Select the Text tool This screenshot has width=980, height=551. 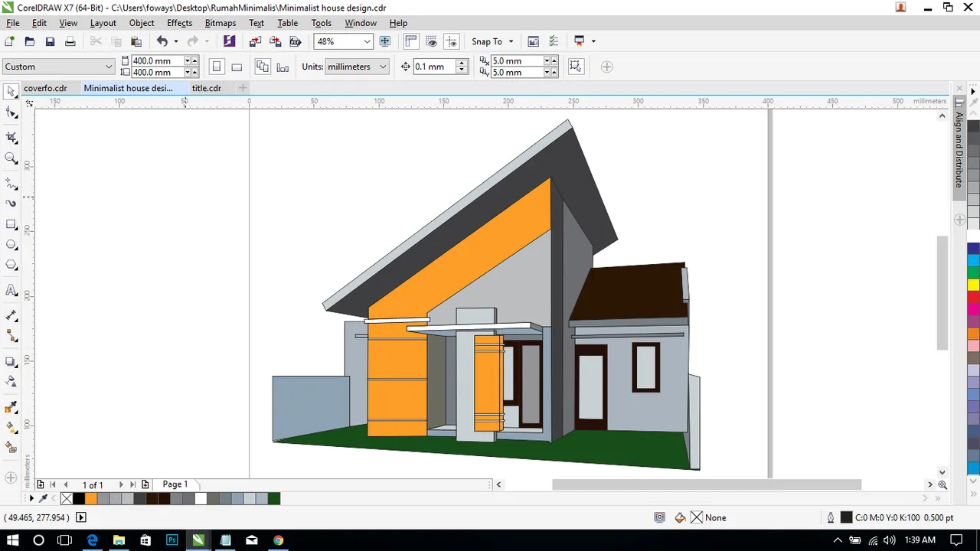click(11, 290)
